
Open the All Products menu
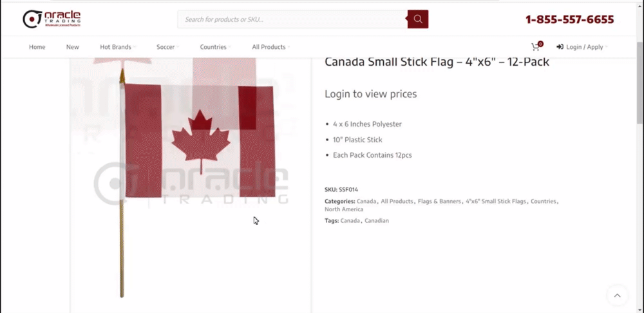tap(269, 47)
